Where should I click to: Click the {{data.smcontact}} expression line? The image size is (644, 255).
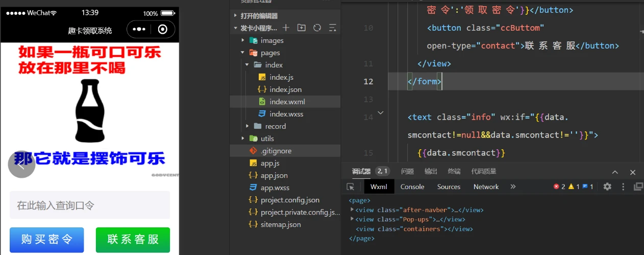pyautogui.click(x=461, y=153)
